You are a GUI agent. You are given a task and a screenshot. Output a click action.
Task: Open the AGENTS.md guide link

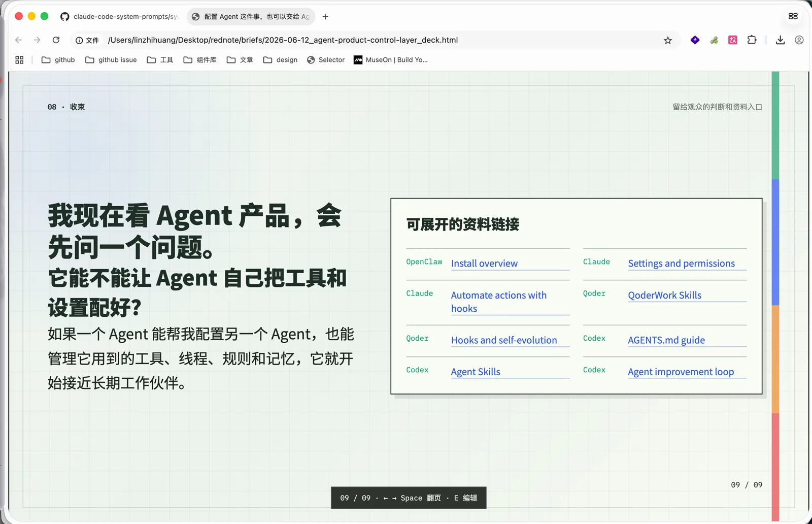(666, 340)
